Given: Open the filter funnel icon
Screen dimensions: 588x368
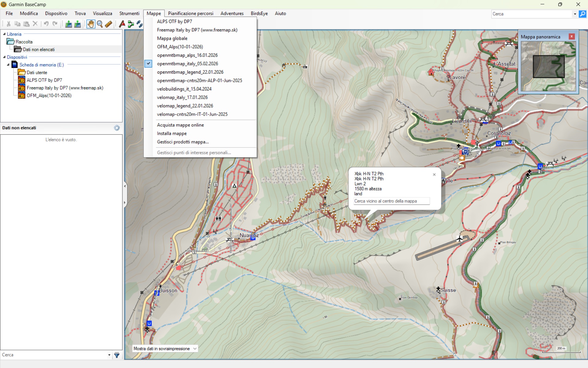Looking at the screenshot, I should coord(117,355).
